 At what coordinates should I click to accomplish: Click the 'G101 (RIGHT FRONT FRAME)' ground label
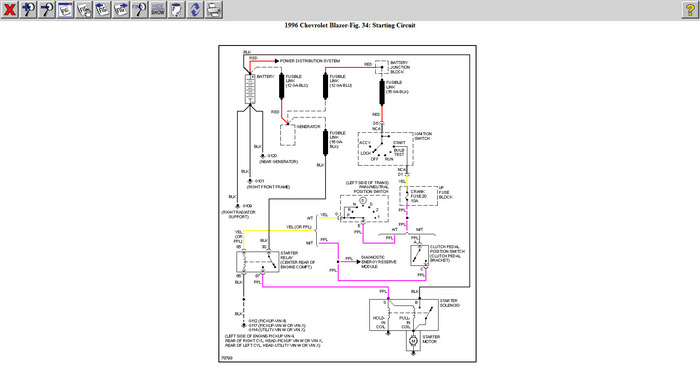(x=269, y=184)
